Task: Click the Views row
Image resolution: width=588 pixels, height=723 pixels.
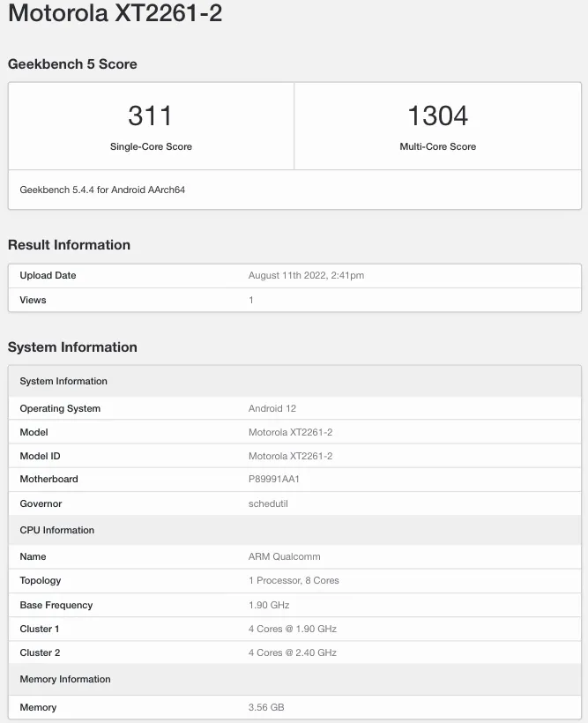Action: (294, 300)
